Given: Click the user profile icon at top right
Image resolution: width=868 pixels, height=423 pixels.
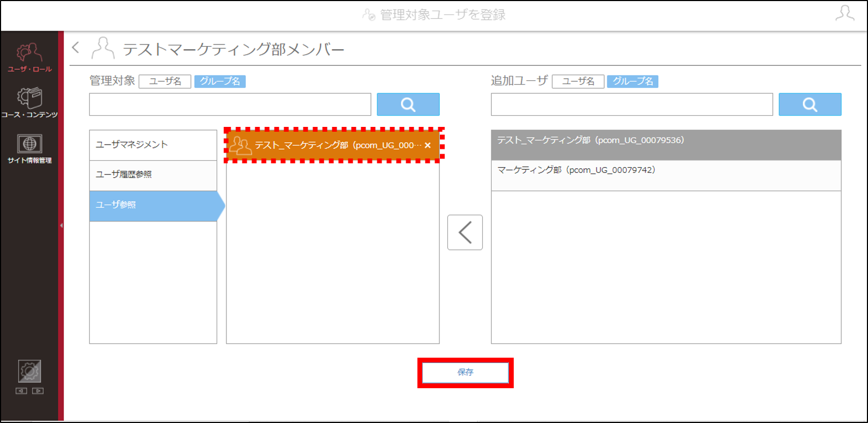Looking at the screenshot, I should [x=844, y=13].
